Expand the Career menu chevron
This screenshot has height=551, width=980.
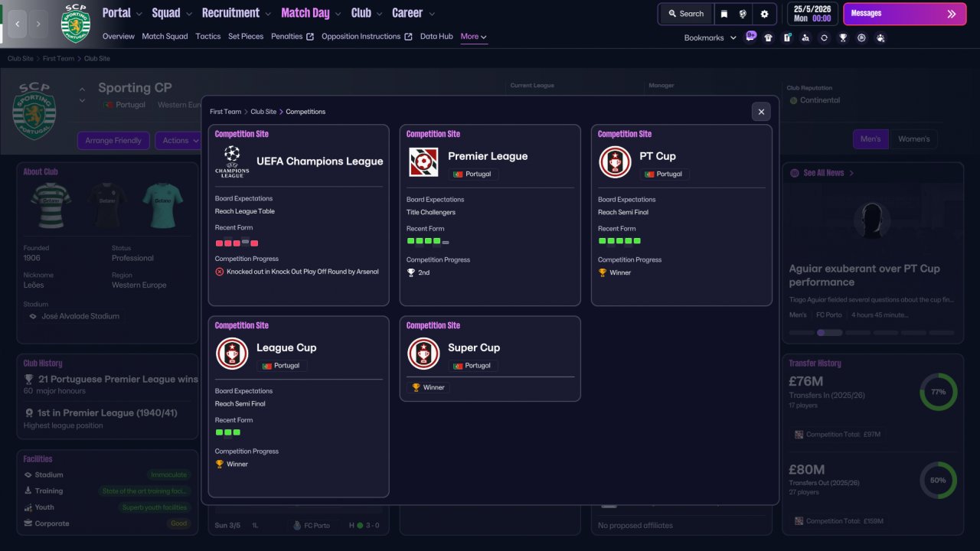click(x=431, y=14)
